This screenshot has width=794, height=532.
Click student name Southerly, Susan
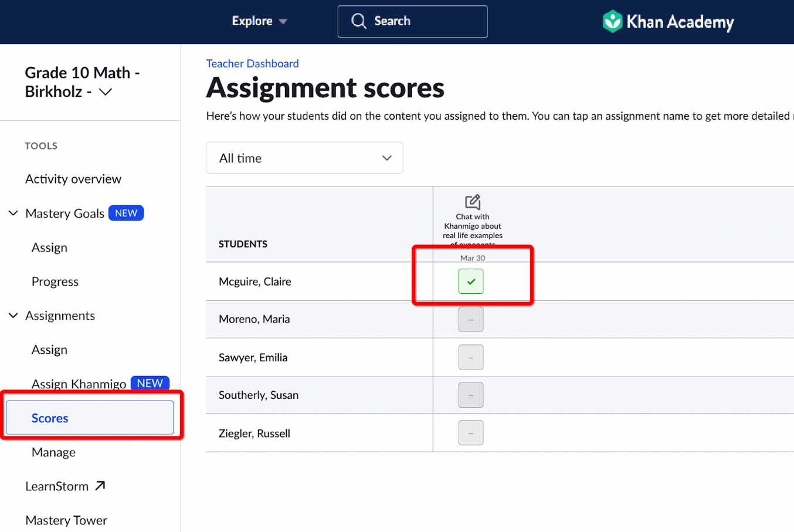(x=259, y=395)
